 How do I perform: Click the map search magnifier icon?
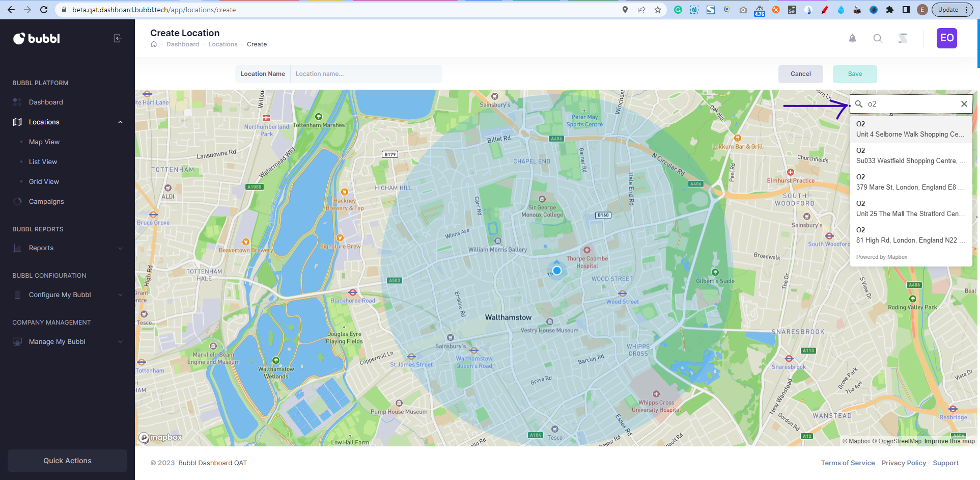859,104
